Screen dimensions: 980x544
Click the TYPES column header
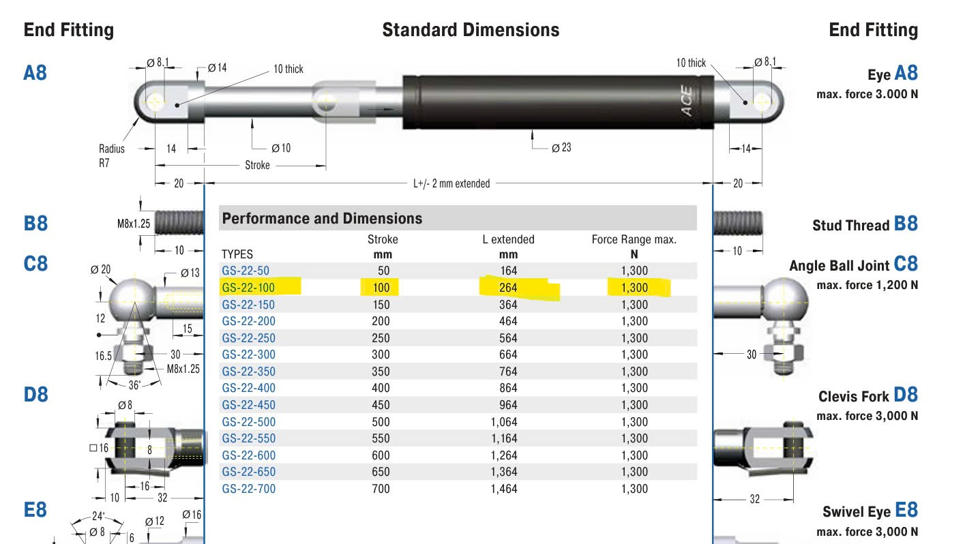point(237,254)
